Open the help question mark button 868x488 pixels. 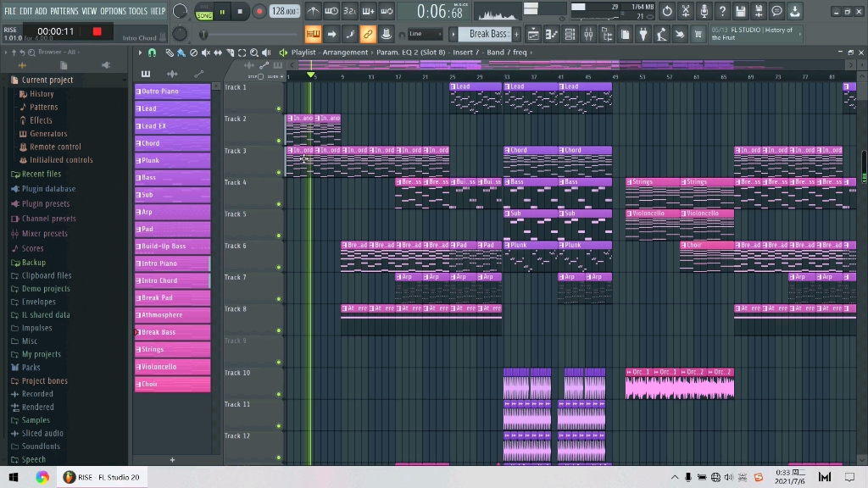(x=722, y=11)
